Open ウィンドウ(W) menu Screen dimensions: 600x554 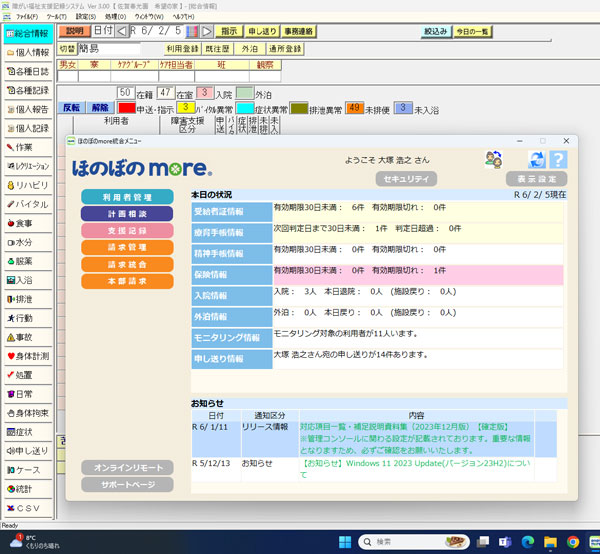coord(149,17)
